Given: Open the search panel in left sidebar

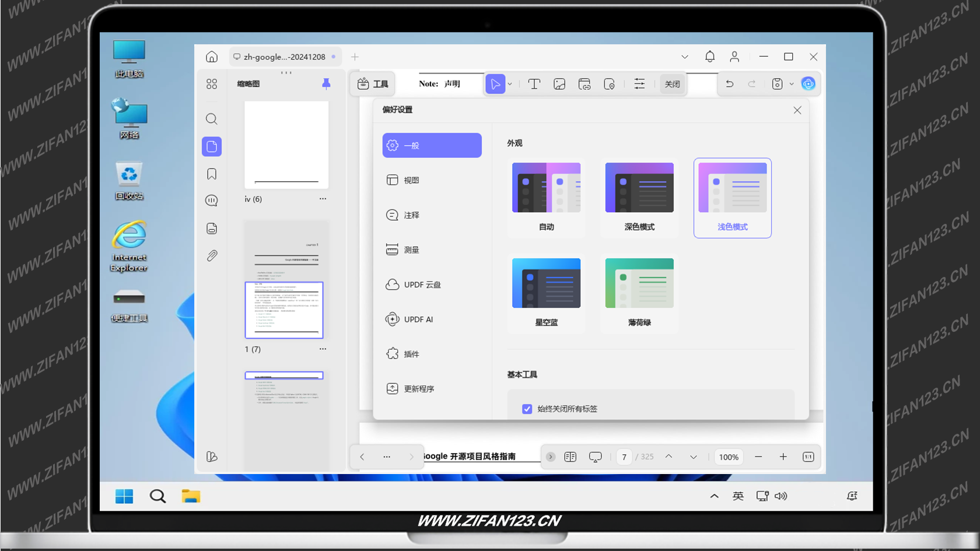Looking at the screenshot, I should coord(212,119).
